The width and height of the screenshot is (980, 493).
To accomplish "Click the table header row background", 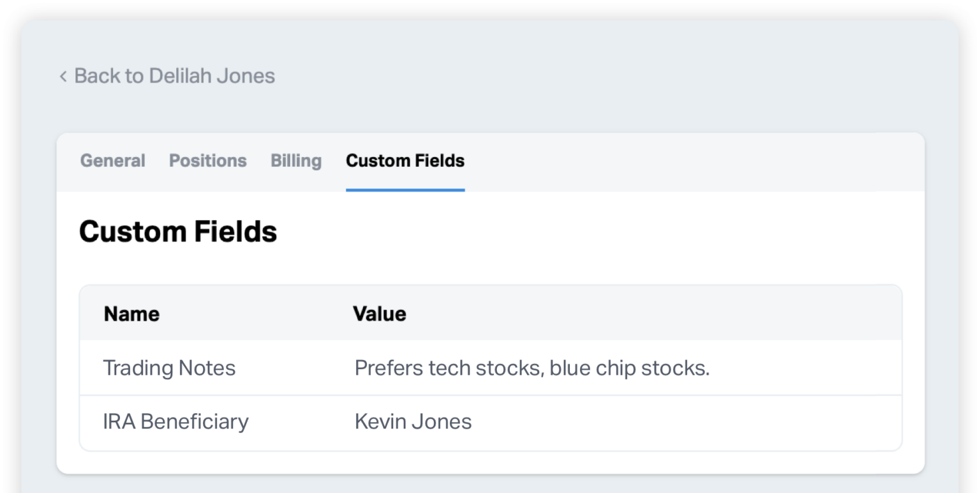I will (638, 314).
